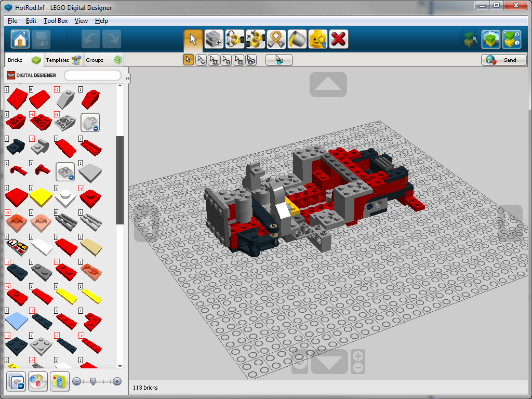
Task: Enable shape selection sub-tool
Action: [238, 60]
